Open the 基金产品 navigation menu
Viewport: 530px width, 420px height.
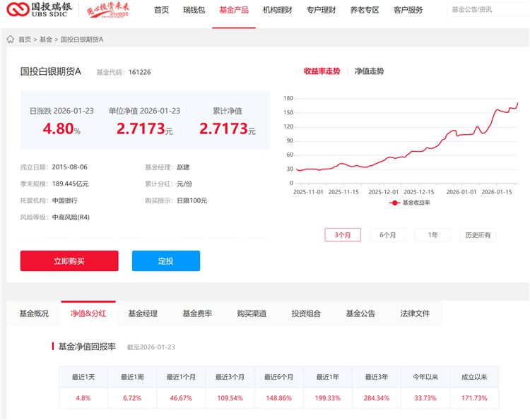coord(233,10)
